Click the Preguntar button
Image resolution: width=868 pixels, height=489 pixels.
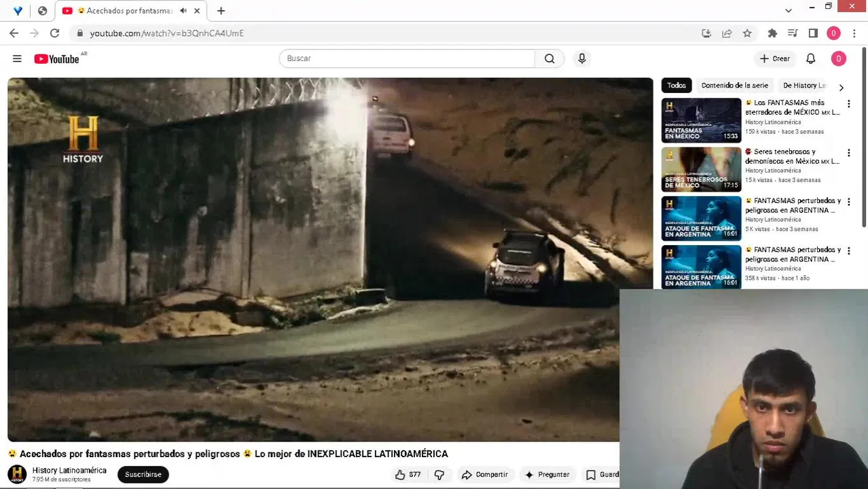pos(547,475)
